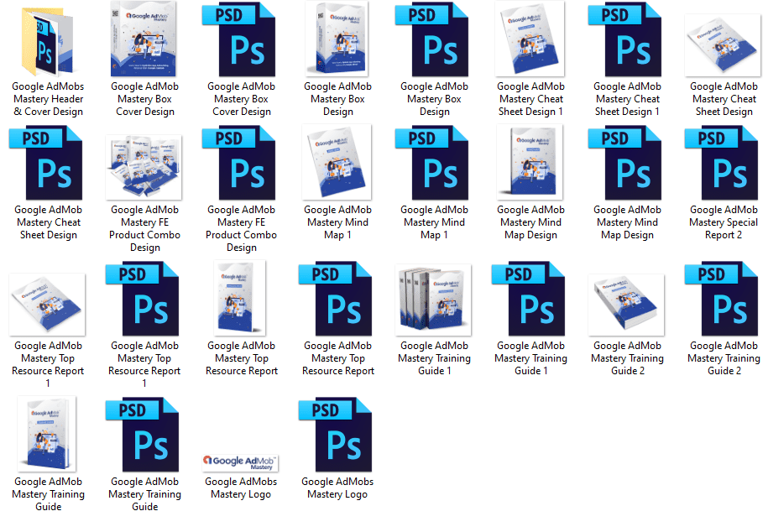This screenshot has height=532, width=768.
Task: Select the Box Cover Design image thumbnail
Action: point(144,39)
